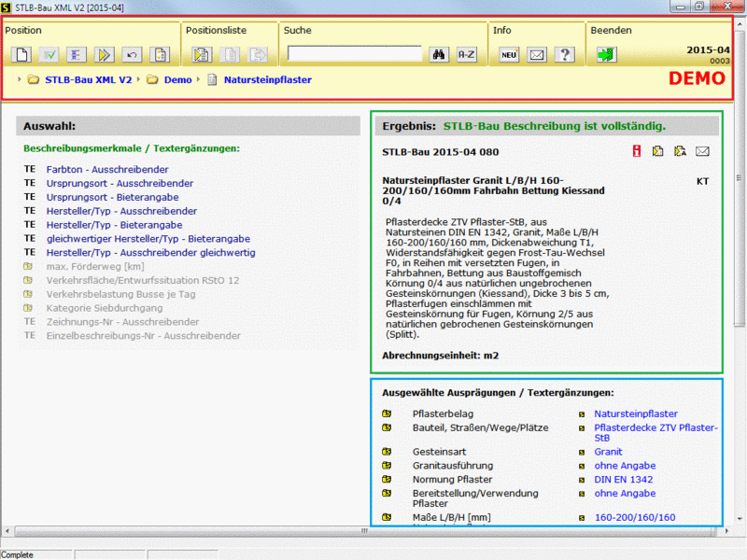Click the Abrechnungseinheit: m2 text
Screen dimensions: 747x560
[x=440, y=356]
